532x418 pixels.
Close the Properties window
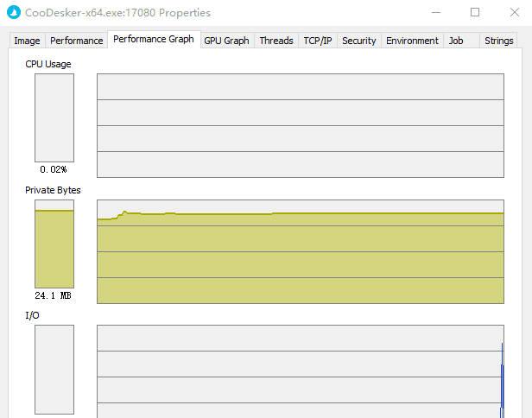click(x=515, y=13)
